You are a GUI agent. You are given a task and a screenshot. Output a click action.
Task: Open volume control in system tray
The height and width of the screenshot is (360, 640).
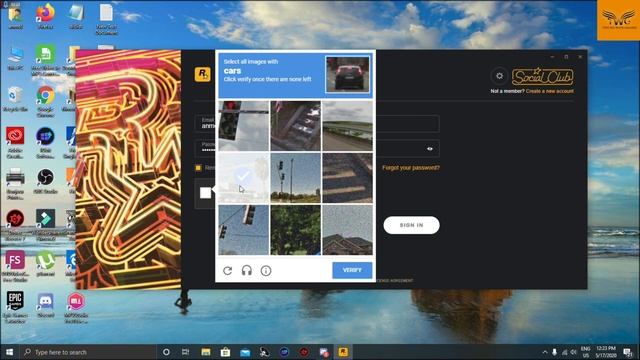click(x=573, y=352)
